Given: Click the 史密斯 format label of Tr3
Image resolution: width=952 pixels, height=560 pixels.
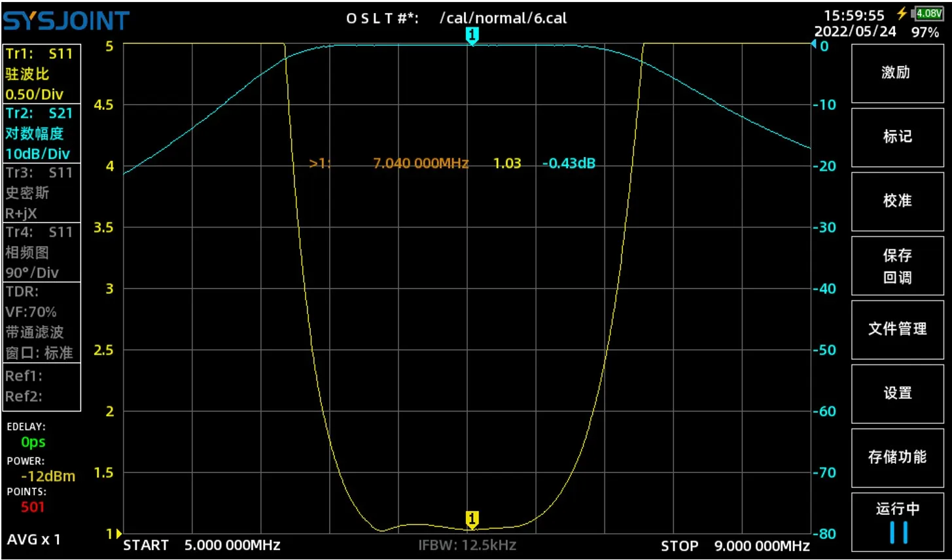Looking at the screenshot, I should pos(27,193).
